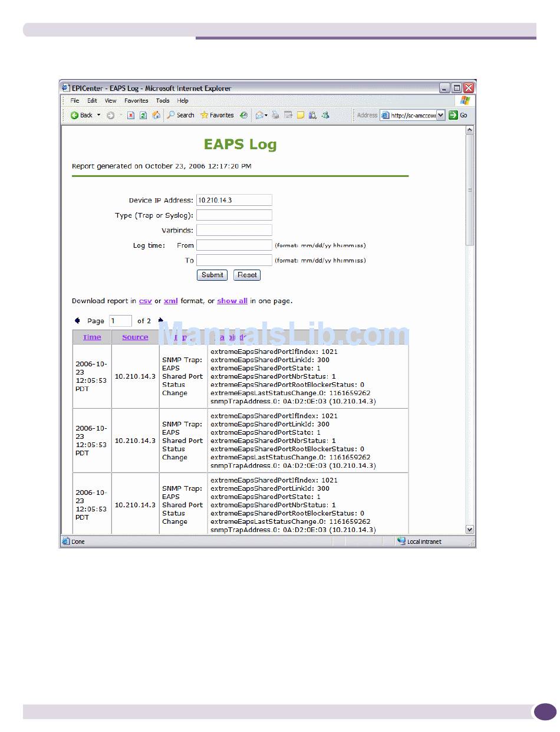The image size is (560, 732).
Task: Maximize the Internet Explorer window
Action: [457, 88]
